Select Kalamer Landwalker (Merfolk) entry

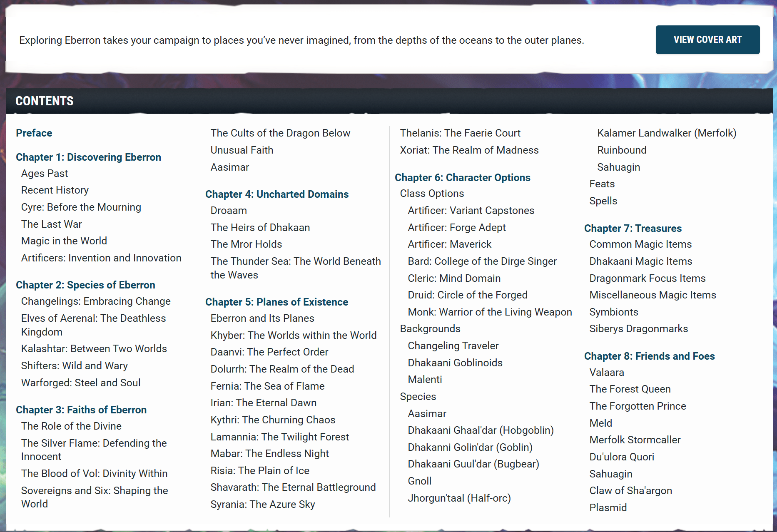click(x=666, y=133)
